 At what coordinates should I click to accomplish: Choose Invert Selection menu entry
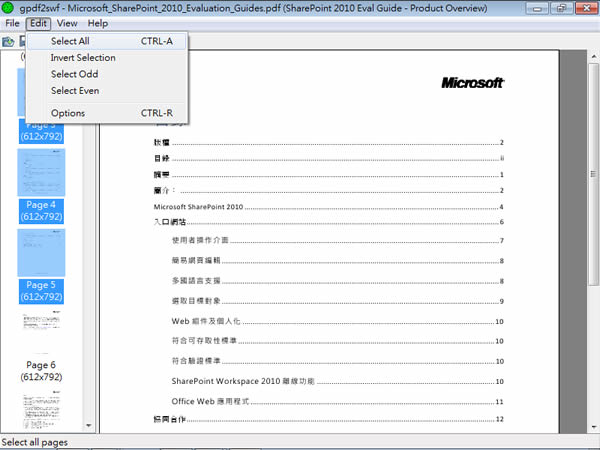[107, 57]
